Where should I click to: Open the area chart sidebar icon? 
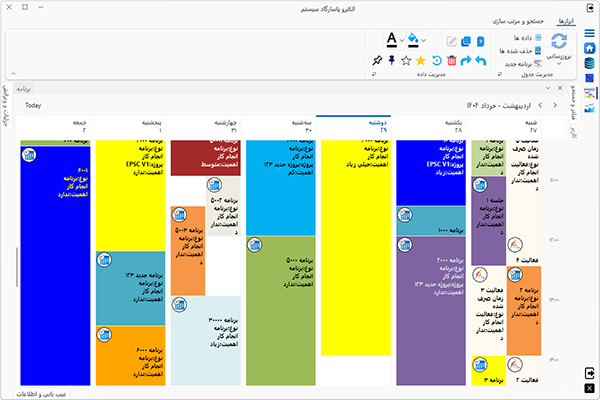589,108
